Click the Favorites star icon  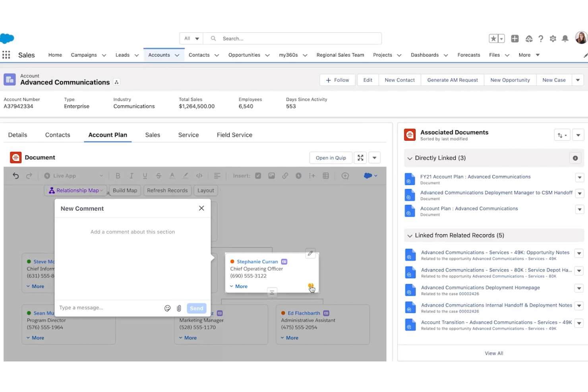(493, 39)
